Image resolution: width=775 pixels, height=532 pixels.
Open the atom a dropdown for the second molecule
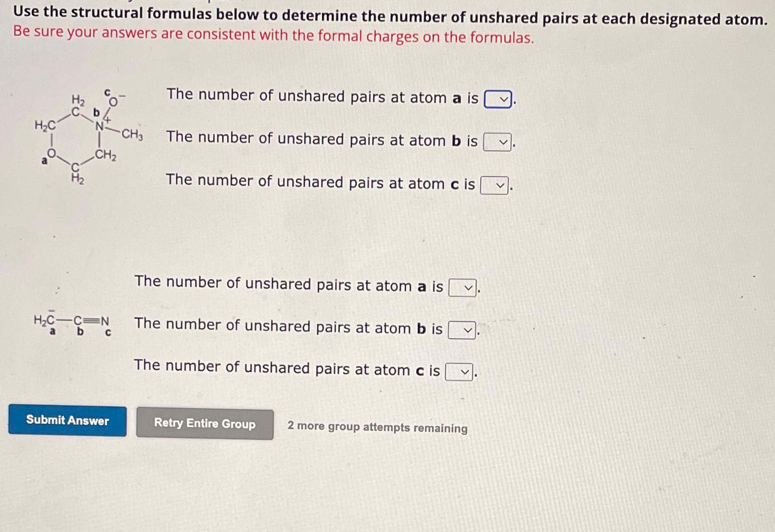[x=462, y=287]
